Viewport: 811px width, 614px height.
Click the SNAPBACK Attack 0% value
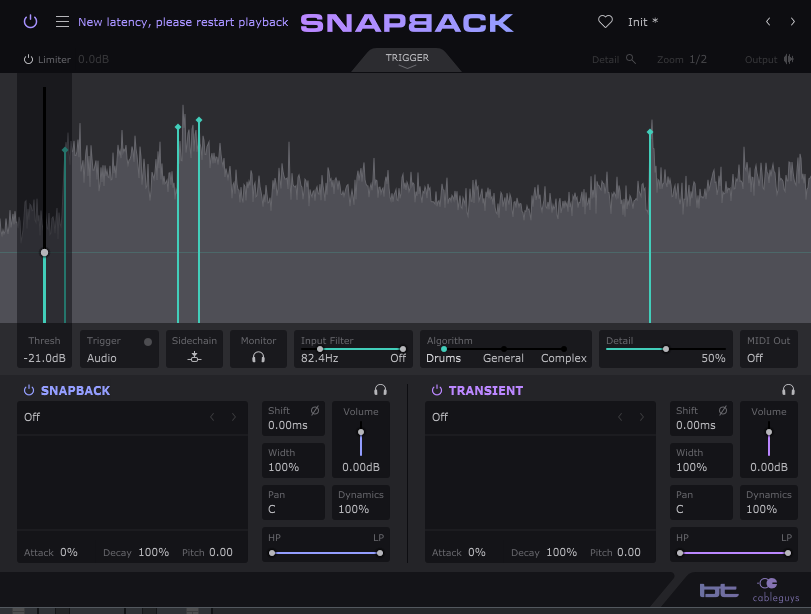click(69, 552)
